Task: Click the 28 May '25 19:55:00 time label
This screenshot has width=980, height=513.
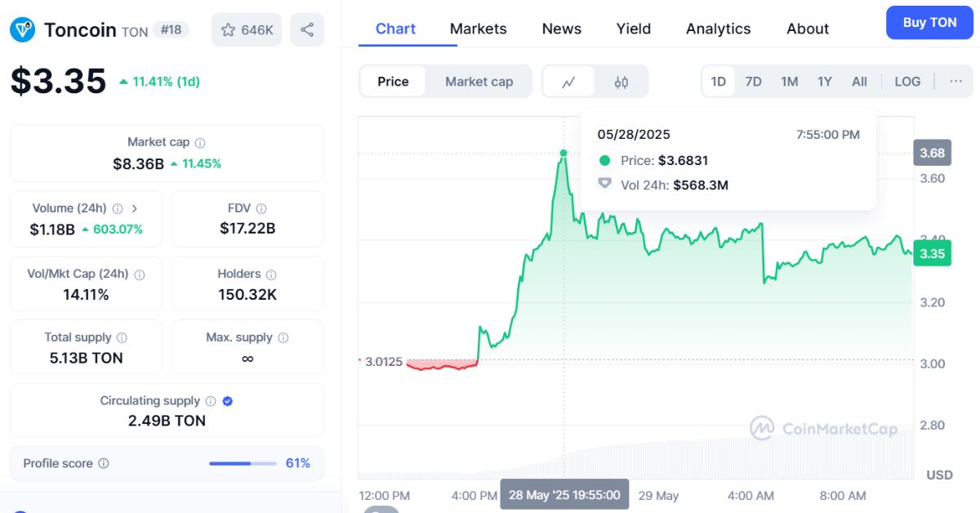Action: pos(564,494)
